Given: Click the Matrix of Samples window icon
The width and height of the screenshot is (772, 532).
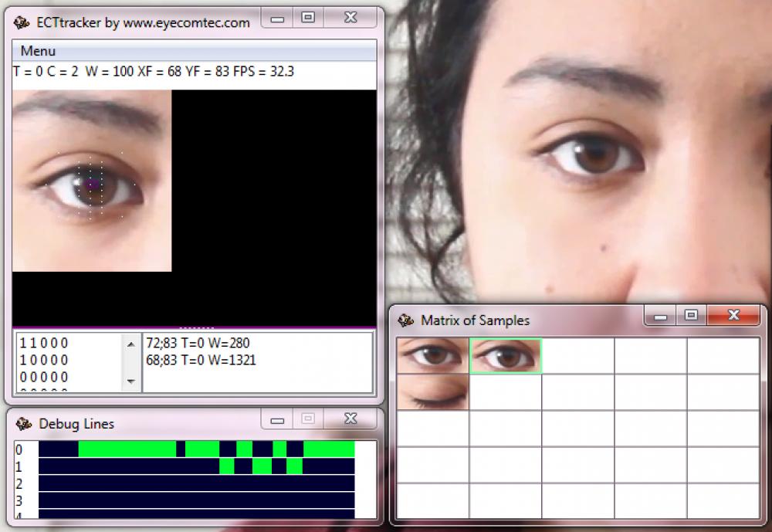Looking at the screenshot, I should click(x=404, y=320).
